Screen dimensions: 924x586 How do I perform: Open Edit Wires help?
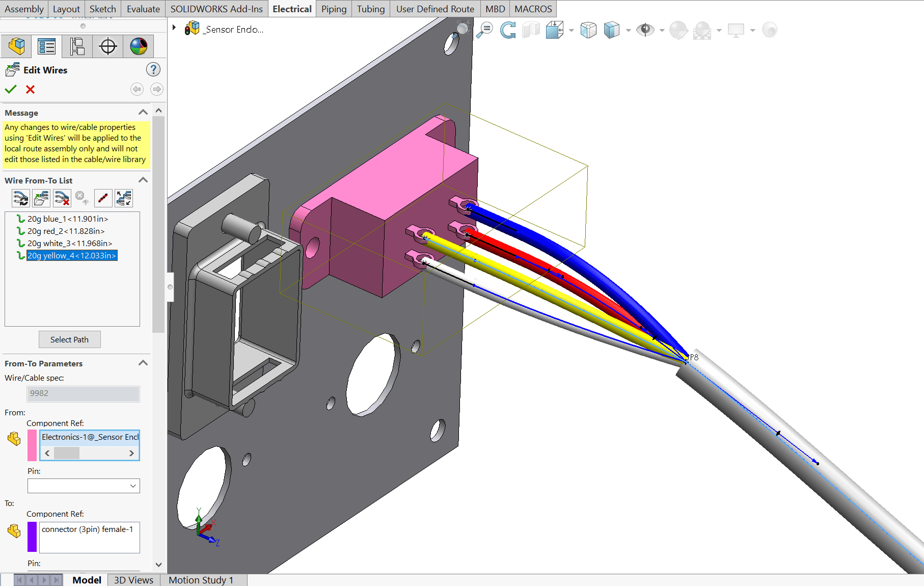[x=153, y=69]
